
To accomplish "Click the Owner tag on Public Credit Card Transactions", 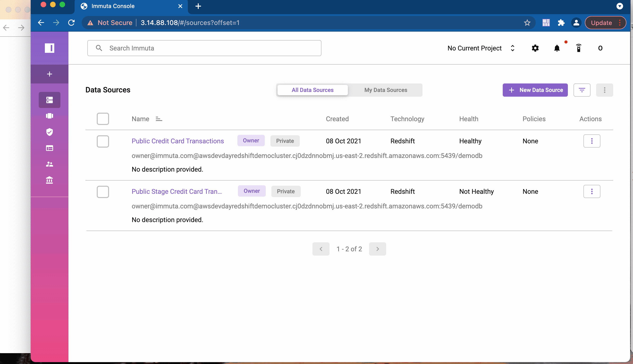I will click(251, 141).
